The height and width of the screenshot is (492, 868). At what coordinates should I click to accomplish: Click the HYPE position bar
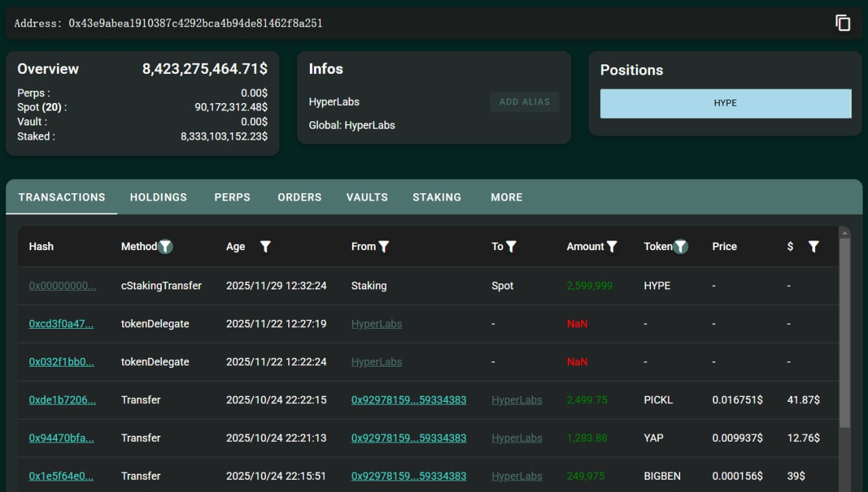pos(725,103)
